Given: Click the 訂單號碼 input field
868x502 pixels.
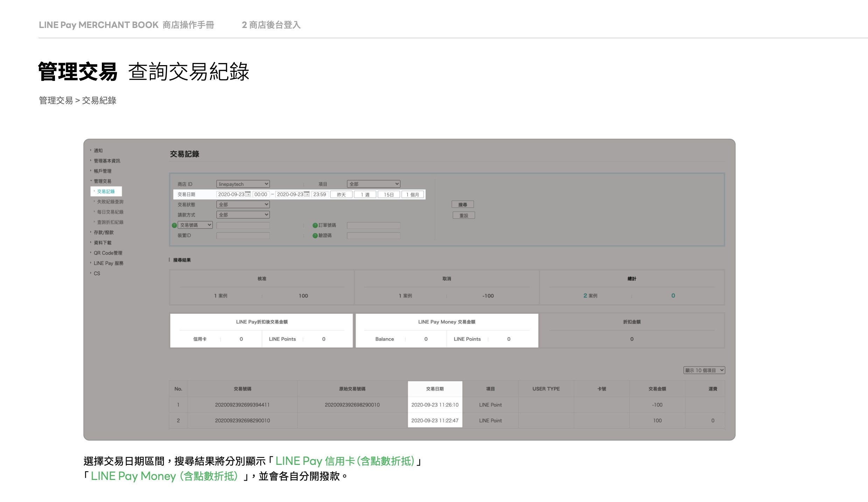Looking at the screenshot, I should [373, 225].
